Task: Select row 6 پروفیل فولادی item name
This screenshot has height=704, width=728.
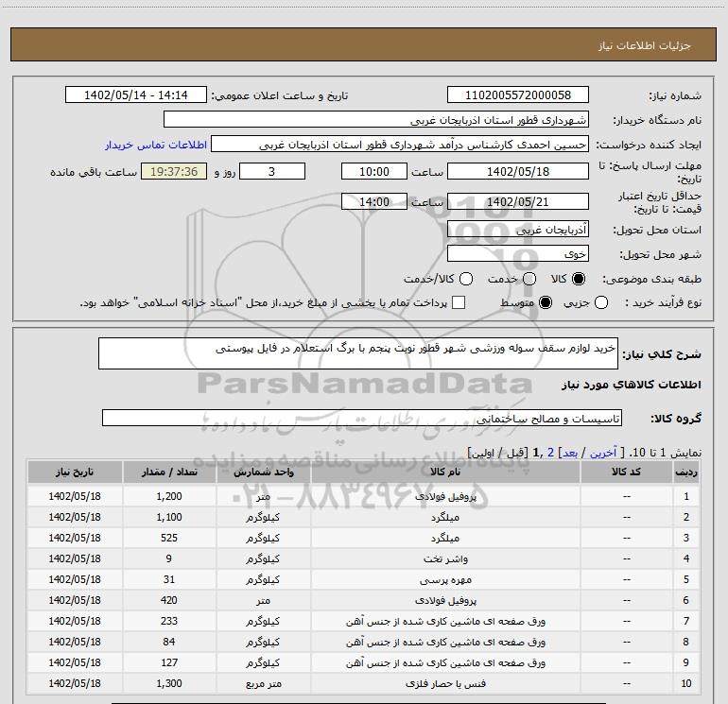Action: [x=445, y=600]
